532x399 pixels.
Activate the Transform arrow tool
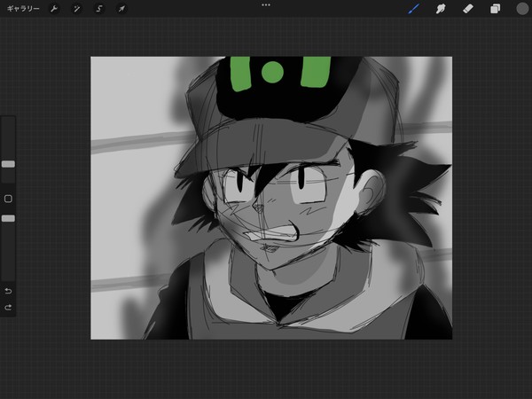coord(121,9)
